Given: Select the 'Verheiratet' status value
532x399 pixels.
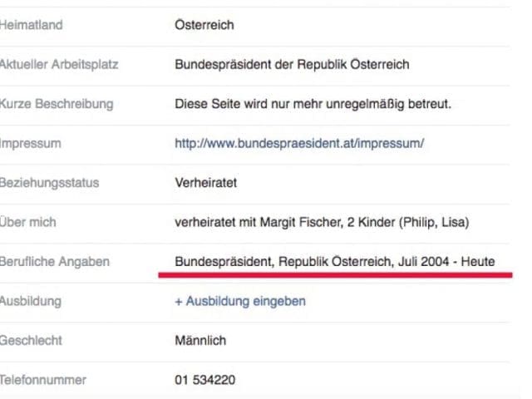Looking at the screenshot, I should click(206, 183).
